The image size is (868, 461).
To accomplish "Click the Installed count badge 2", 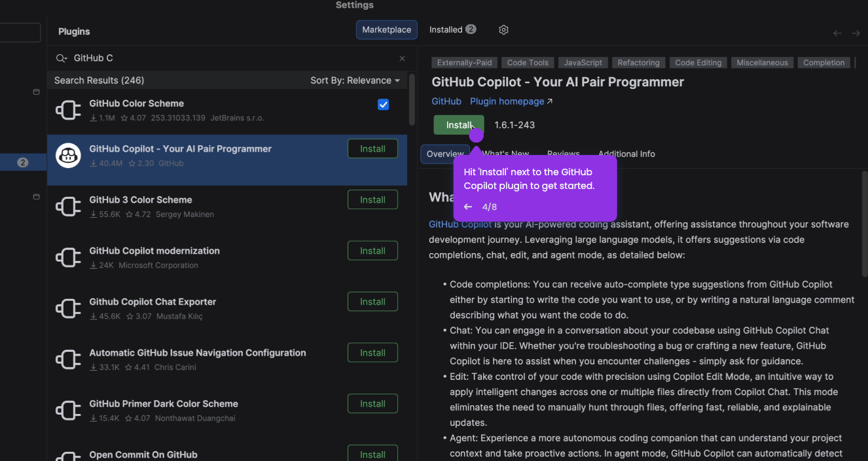I will click(x=471, y=29).
